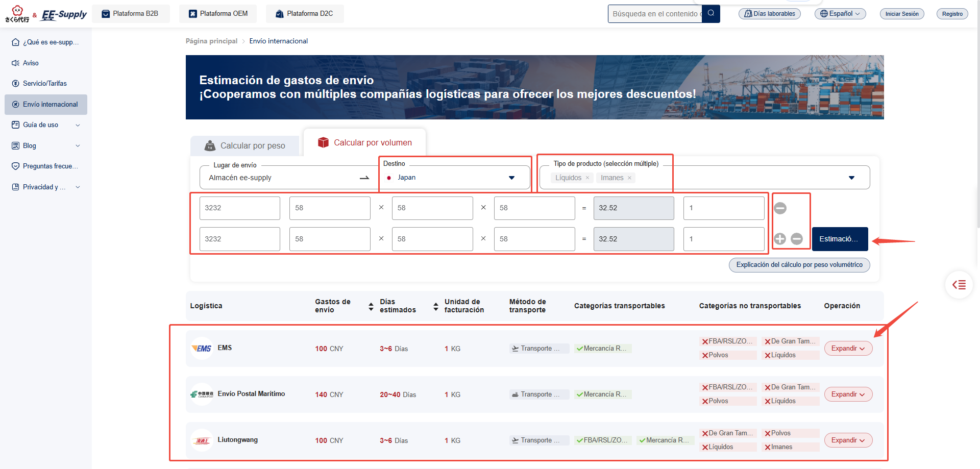The width and height of the screenshot is (980, 469).
Task: Expand the Blog submenu chevron
Action: [x=78, y=145]
